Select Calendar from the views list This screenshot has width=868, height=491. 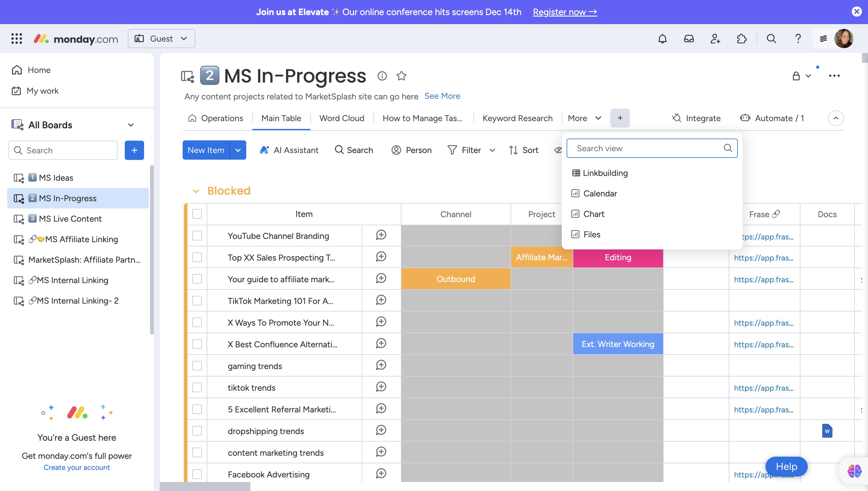600,194
